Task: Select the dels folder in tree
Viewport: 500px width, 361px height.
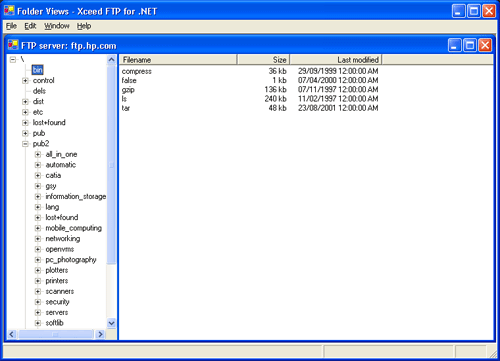Action: point(39,91)
